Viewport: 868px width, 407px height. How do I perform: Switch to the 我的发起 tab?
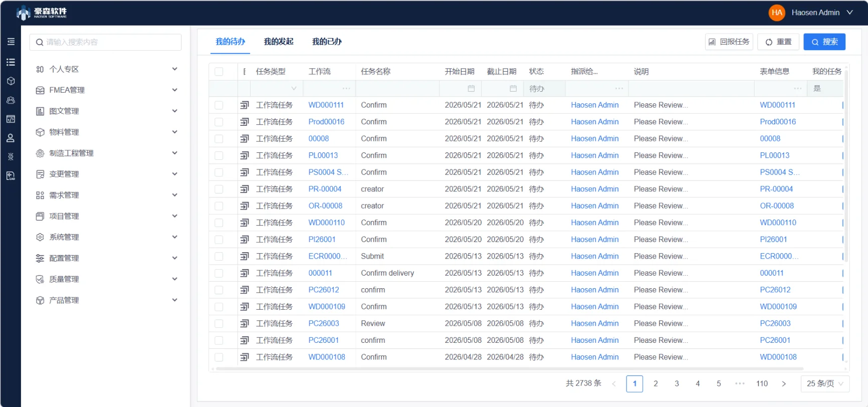tap(279, 42)
